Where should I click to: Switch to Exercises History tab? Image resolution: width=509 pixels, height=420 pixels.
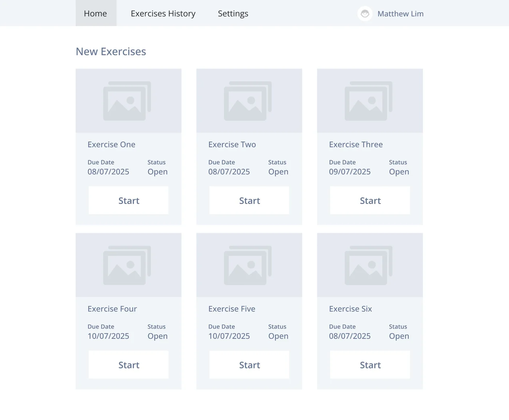pos(163,13)
